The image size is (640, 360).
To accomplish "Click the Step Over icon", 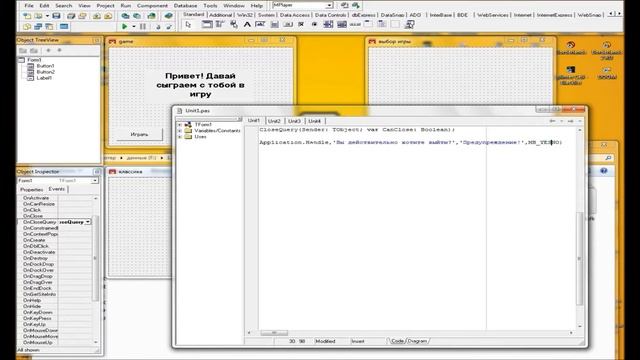I will (168, 27).
